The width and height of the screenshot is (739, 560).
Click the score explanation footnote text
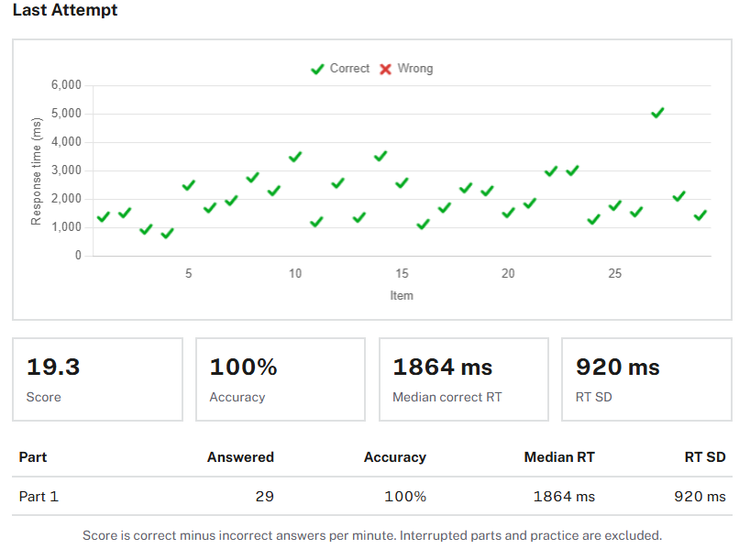[x=372, y=535]
